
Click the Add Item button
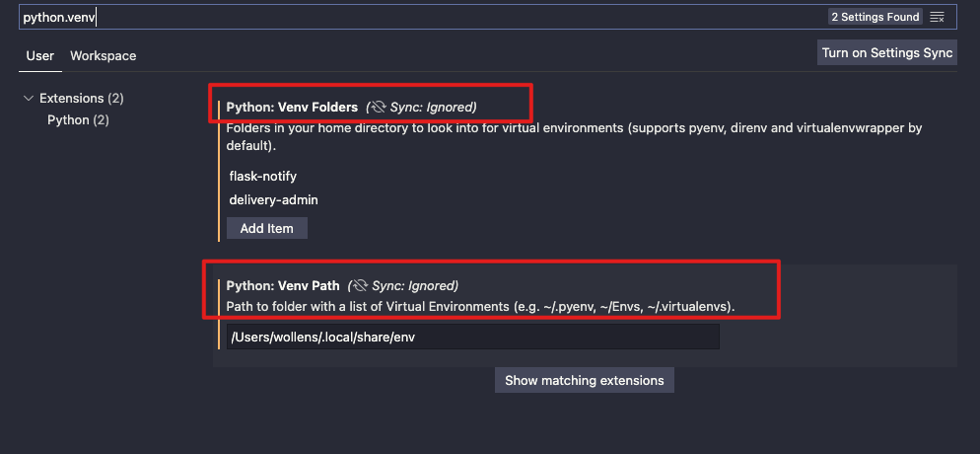tap(267, 228)
